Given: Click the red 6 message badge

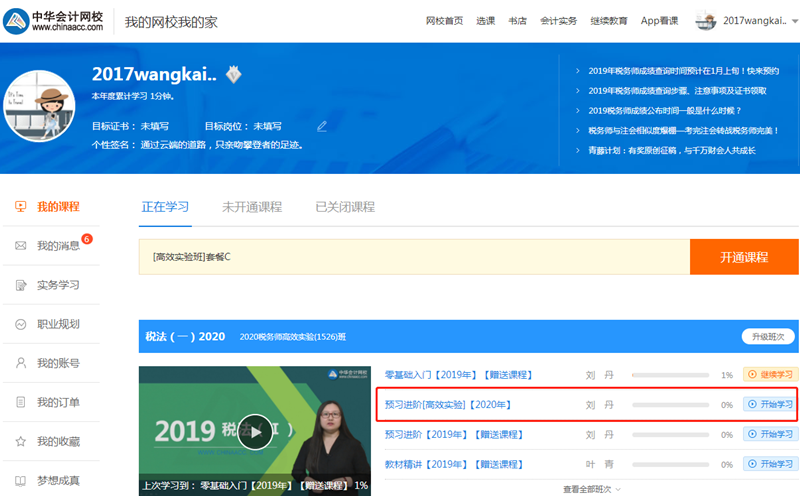Looking at the screenshot, I should coord(87,239).
